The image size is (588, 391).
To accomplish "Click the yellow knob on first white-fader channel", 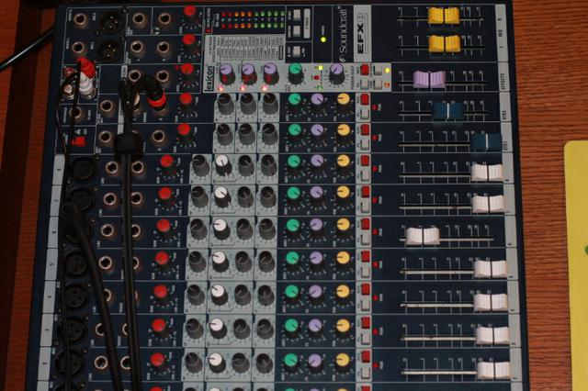I will [343, 162].
